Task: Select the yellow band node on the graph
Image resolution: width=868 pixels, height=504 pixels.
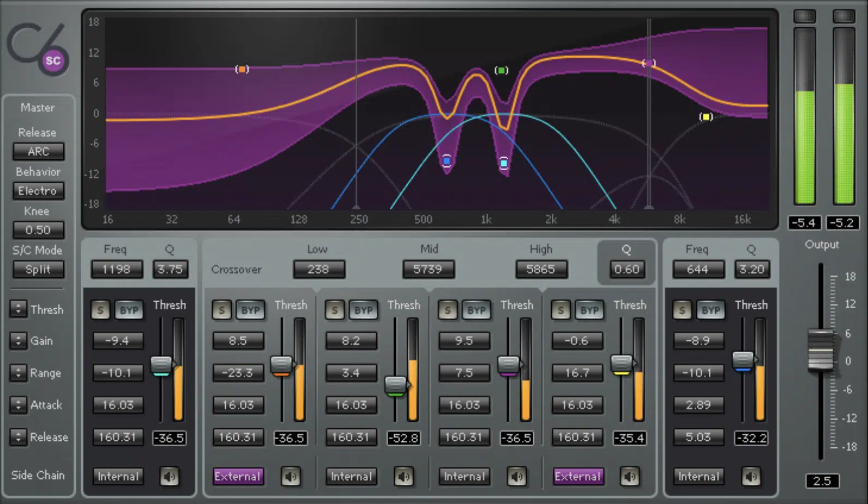Action: pyautogui.click(x=706, y=117)
